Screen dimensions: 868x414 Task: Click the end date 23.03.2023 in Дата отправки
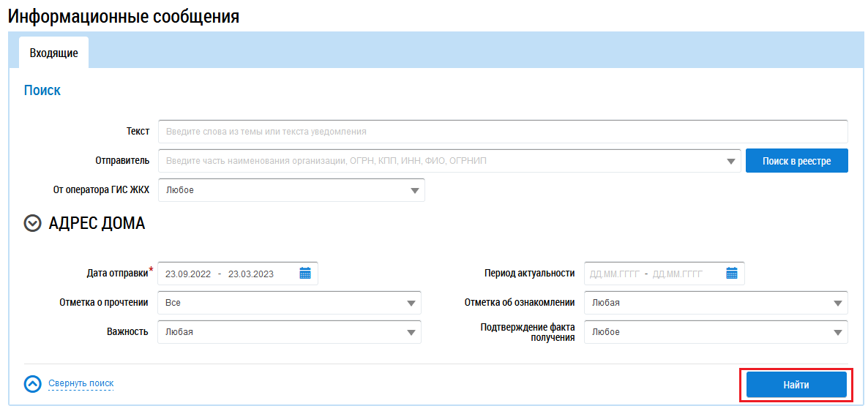click(251, 274)
